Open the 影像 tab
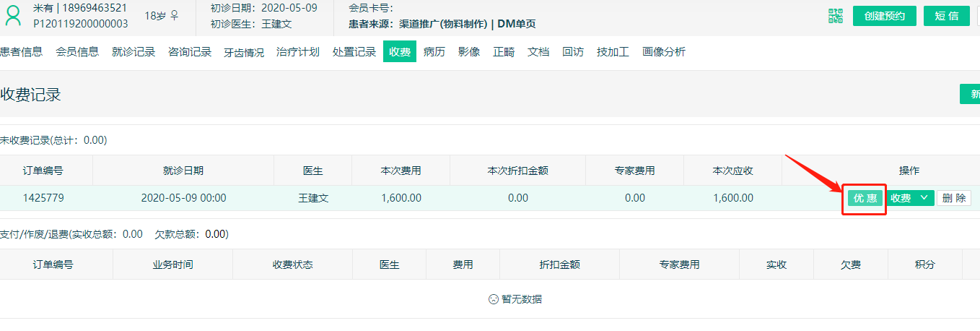The width and height of the screenshot is (980, 331). [x=469, y=52]
